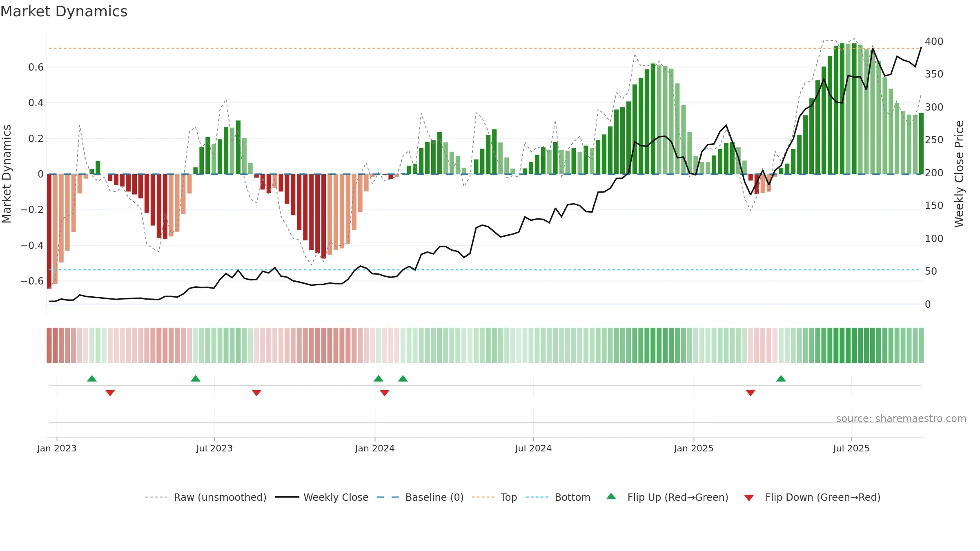This screenshot has height=551, width=980.
Task: Click the Jan 2023 x-axis label
Action: pos(57,448)
